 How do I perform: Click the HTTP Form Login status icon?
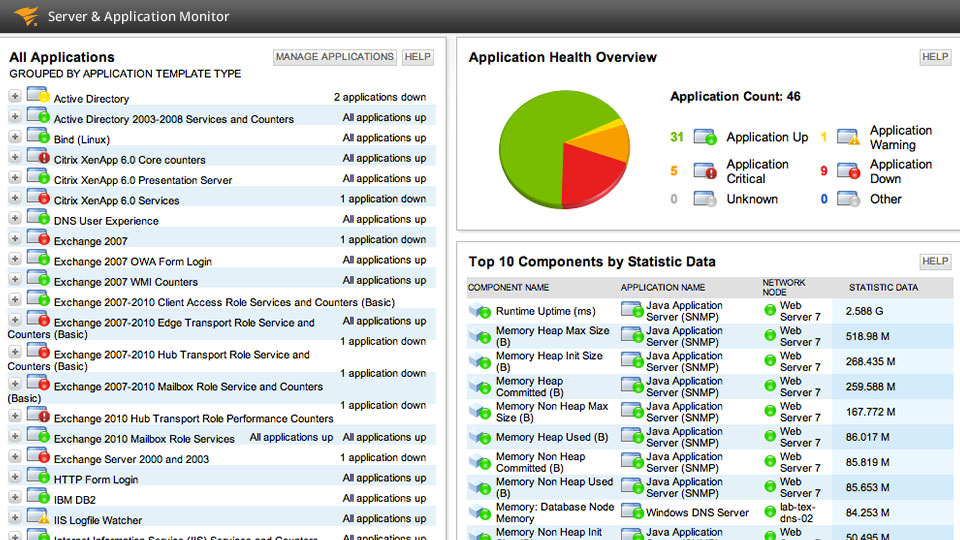click(x=38, y=476)
